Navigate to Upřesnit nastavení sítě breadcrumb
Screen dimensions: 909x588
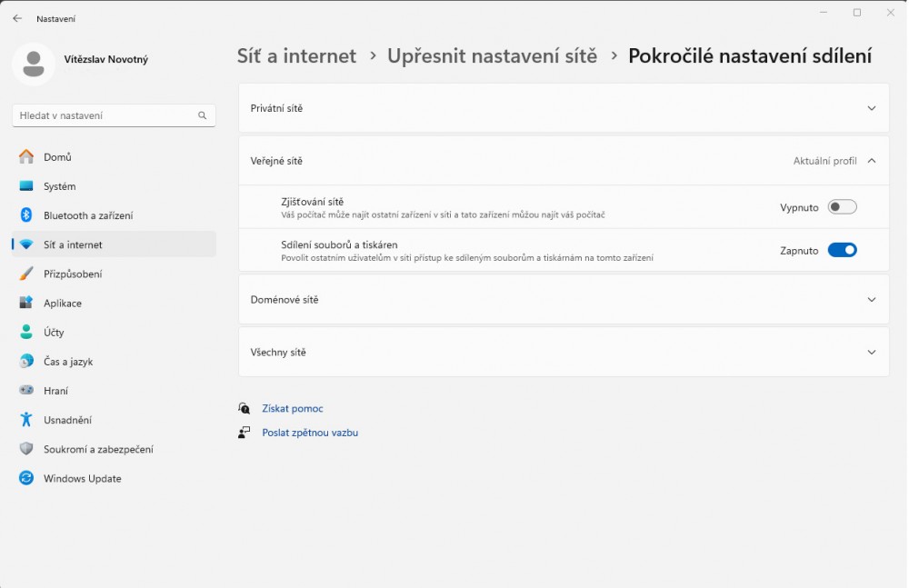pos(492,56)
